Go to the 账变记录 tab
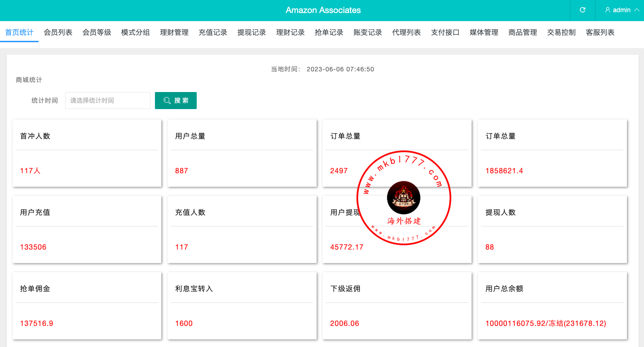This screenshot has height=347, width=644. [x=368, y=32]
